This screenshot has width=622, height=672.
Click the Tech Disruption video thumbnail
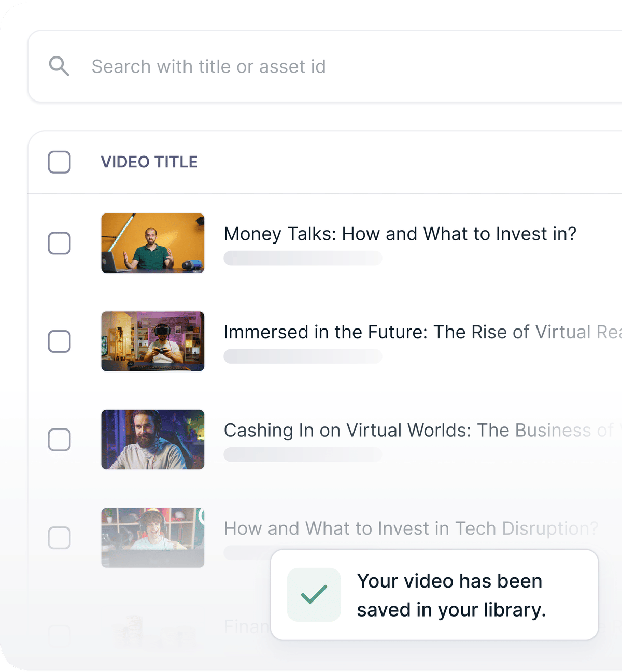[152, 538]
